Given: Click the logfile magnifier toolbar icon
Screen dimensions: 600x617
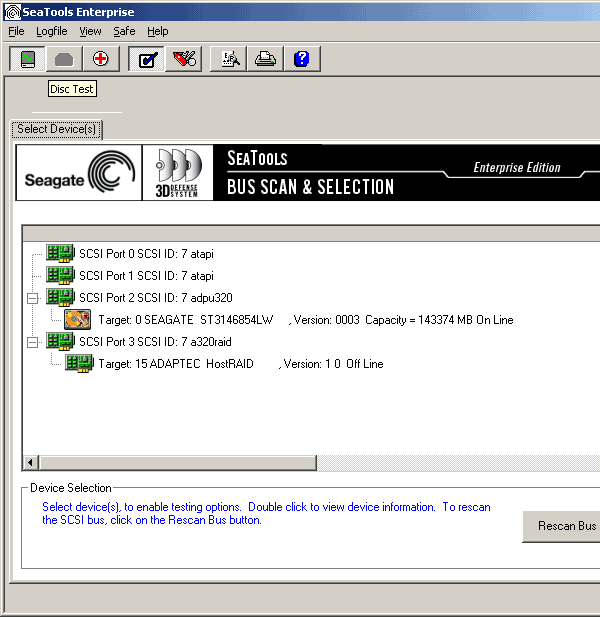Looking at the screenshot, I should [229, 59].
